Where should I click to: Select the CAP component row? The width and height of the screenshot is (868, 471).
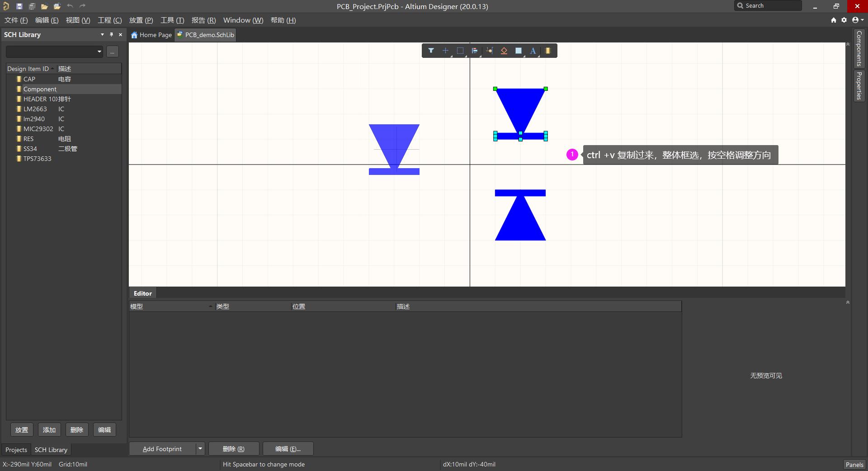[x=64, y=79]
